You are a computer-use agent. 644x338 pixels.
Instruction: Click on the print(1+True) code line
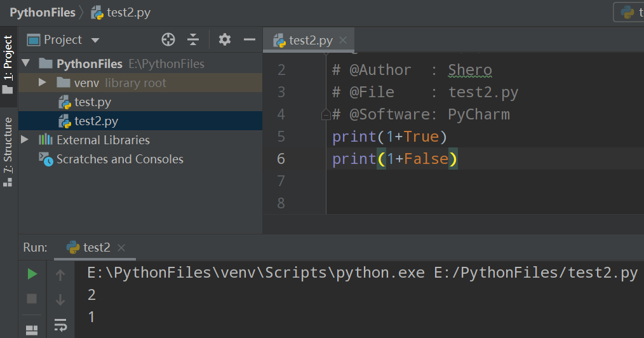pos(389,137)
